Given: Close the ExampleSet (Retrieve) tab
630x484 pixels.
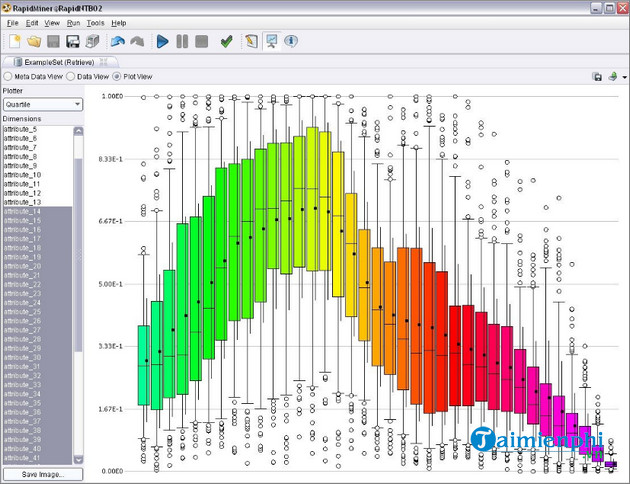Looking at the screenshot, I should pyautogui.click(x=104, y=62).
